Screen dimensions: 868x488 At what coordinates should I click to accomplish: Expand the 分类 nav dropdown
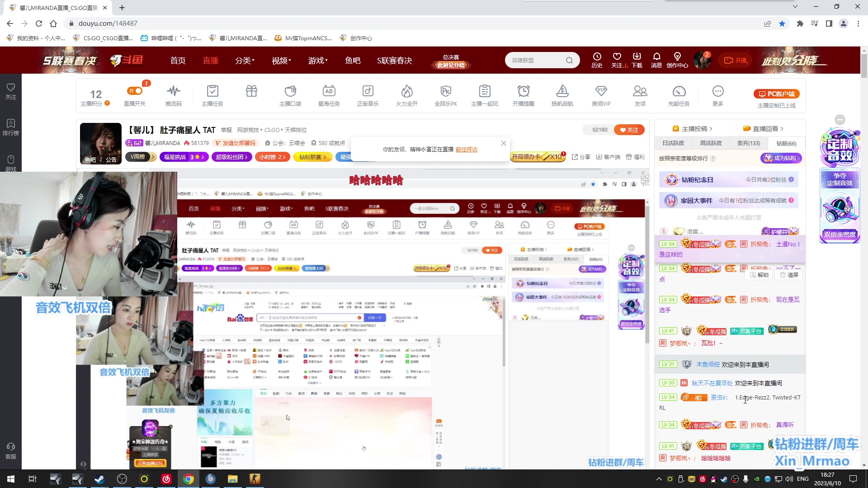245,60
